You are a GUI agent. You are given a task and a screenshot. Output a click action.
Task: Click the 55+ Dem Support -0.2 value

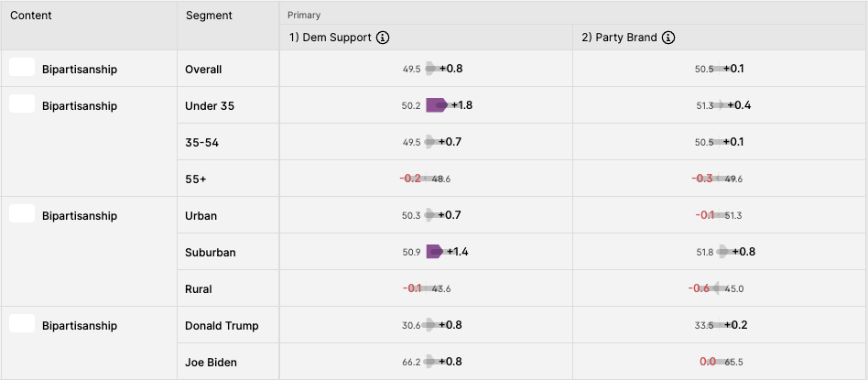[410, 179]
